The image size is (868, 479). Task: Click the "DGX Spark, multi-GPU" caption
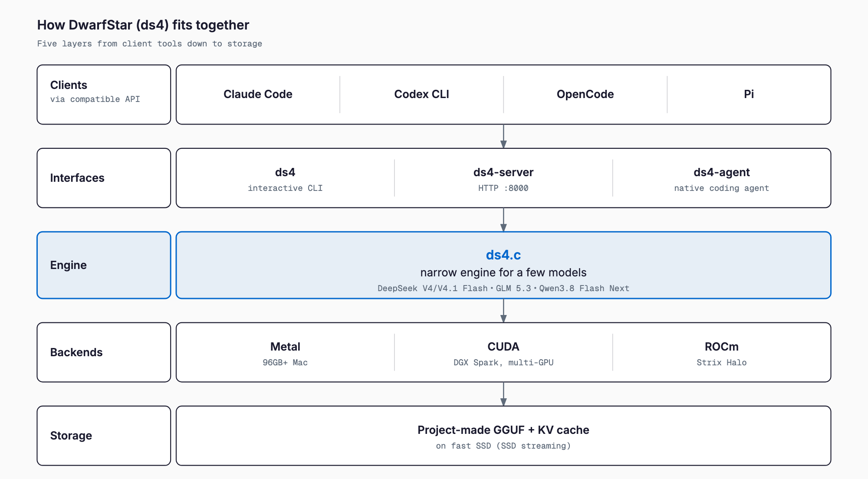point(503,362)
